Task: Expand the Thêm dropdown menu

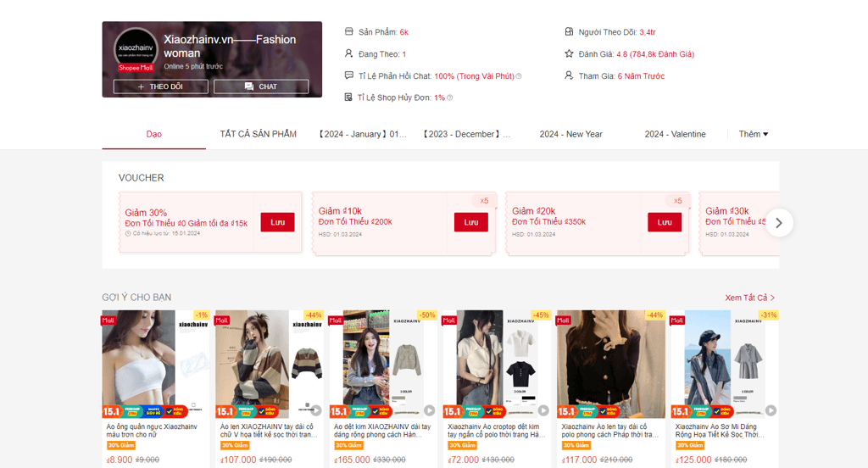Action: (753, 134)
